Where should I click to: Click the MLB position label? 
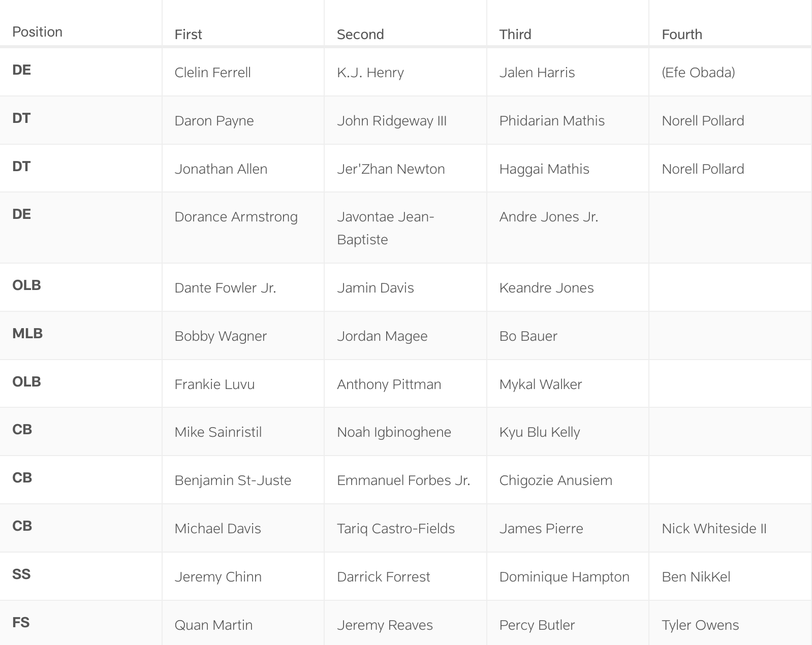(x=27, y=333)
